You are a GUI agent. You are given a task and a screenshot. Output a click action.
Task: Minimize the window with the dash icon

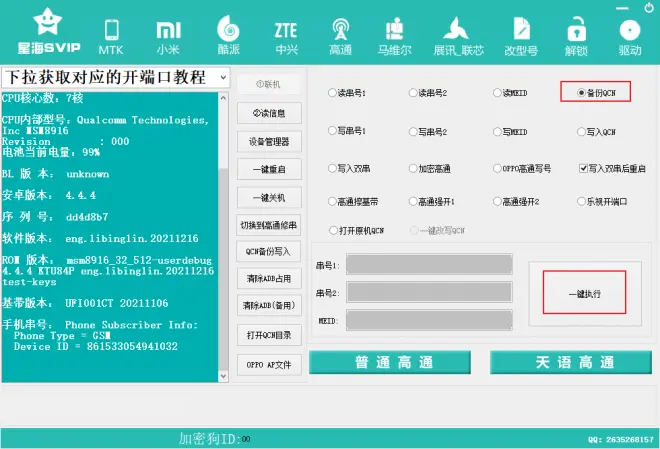622,8
